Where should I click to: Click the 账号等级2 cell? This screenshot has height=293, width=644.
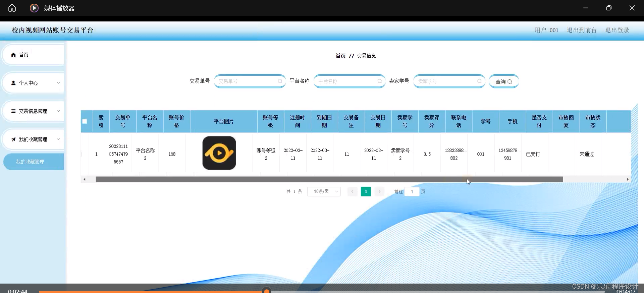tap(266, 154)
